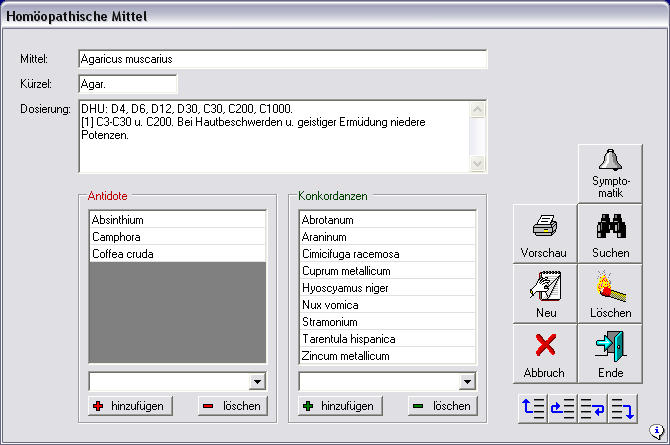The image size is (670, 445).
Task: Select Nux vomica in the Konkordanzen list
Action: click(x=386, y=305)
